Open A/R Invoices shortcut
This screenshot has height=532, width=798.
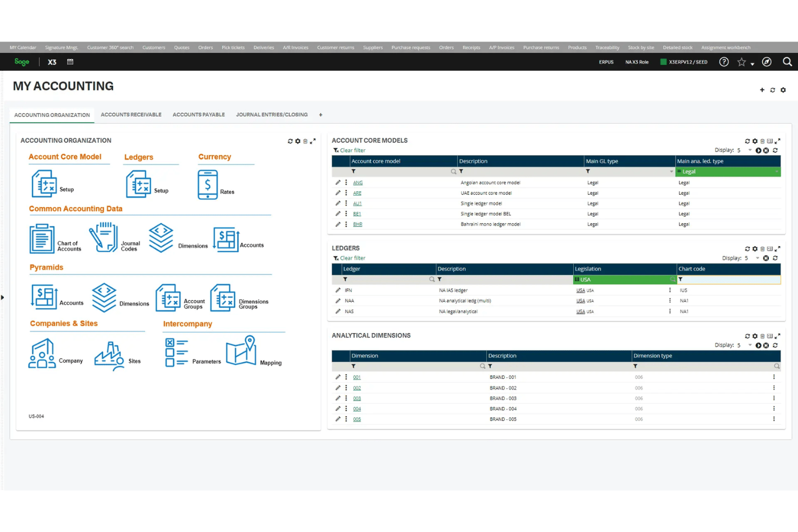pos(295,47)
